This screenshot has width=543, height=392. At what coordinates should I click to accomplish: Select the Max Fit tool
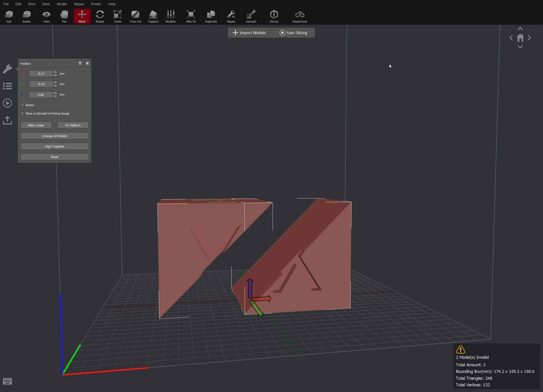[191, 16]
